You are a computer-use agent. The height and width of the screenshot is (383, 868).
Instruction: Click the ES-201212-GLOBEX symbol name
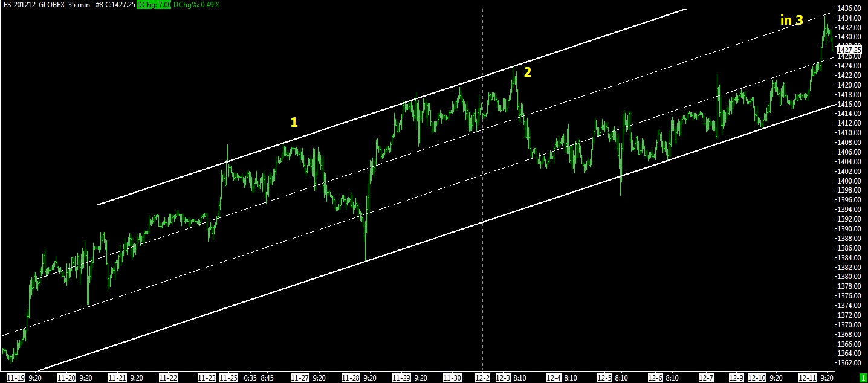pyautogui.click(x=33, y=5)
